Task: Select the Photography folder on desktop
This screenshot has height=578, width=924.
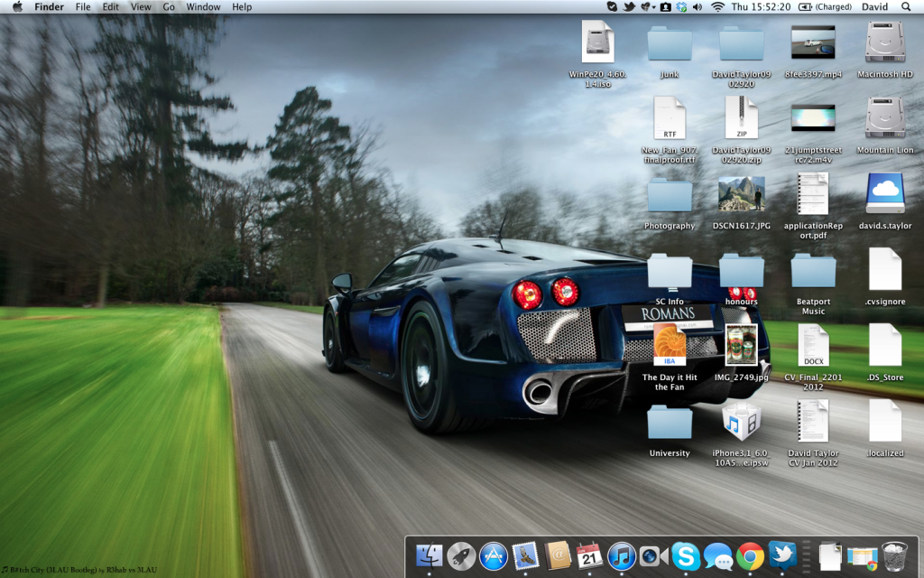Action: pos(670,196)
